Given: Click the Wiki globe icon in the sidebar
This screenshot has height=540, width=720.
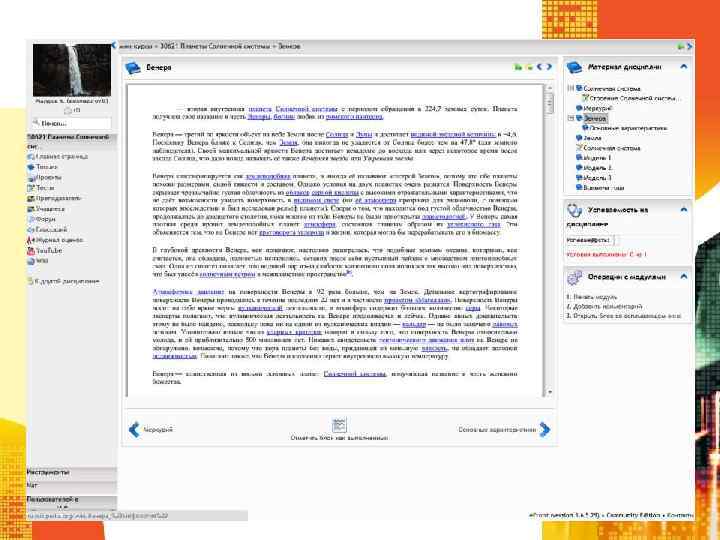Looking at the screenshot, I should pos(31,261).
